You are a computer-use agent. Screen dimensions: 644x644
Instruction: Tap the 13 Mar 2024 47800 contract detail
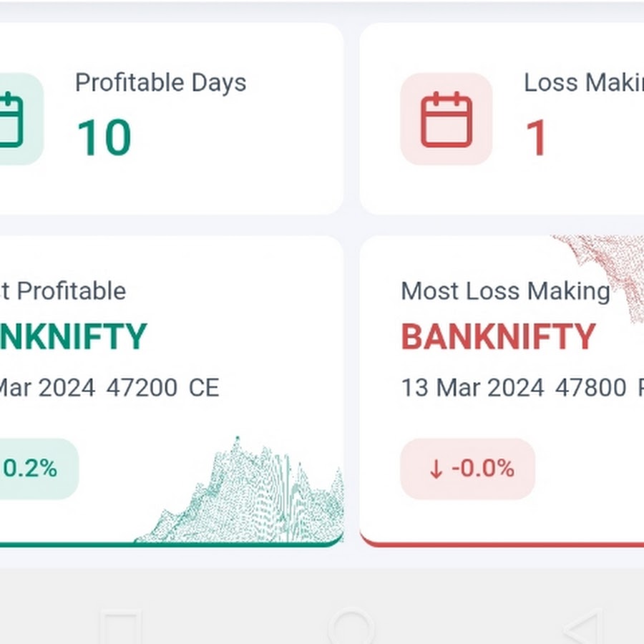[x=514, y=388]
